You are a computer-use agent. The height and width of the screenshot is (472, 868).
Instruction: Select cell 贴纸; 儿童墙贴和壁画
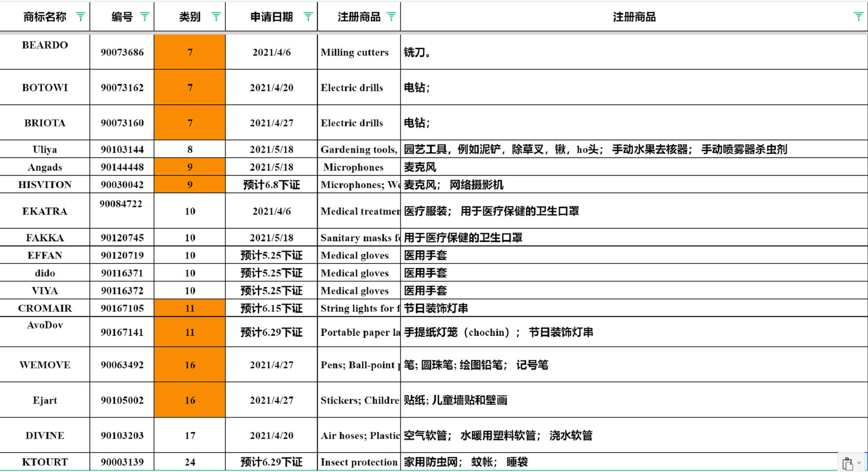[x=634, y=400]
